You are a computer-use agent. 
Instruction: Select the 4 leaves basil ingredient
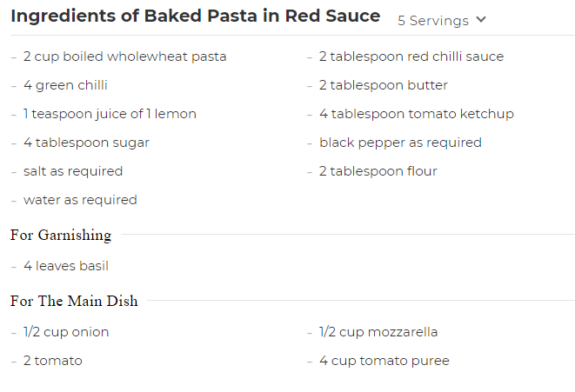tap(65, 266)
